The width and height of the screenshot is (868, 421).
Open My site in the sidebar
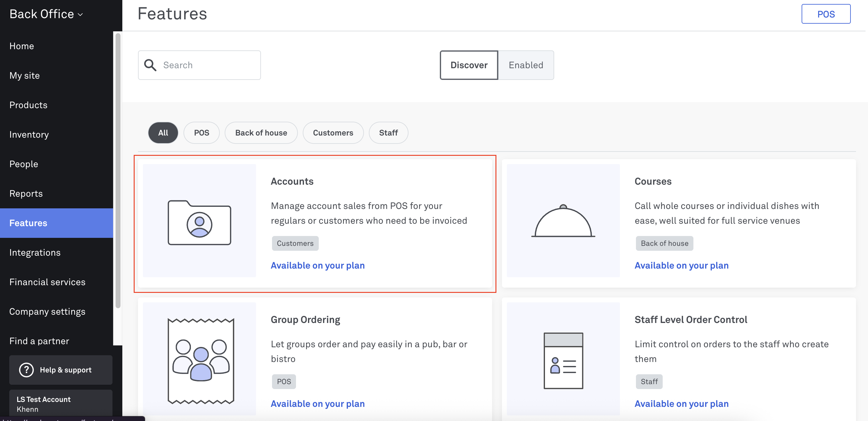pos(57,76)
